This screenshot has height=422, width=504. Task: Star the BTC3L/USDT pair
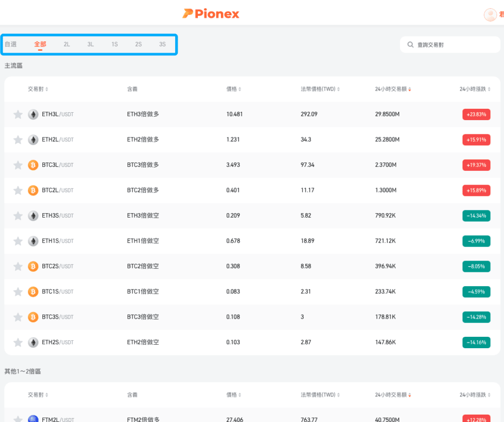18,165
